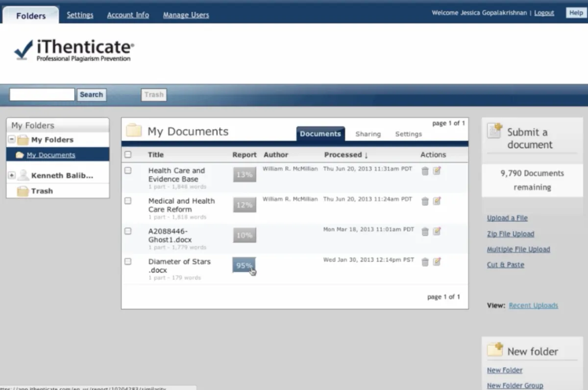Toggle the select-all checkbox in table header
Screen dimensions: 588x390
128,155
